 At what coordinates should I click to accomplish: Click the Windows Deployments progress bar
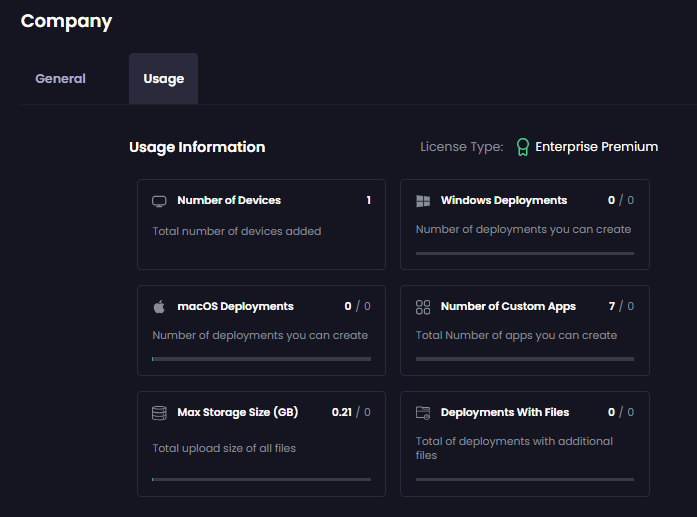click(525, 253)
